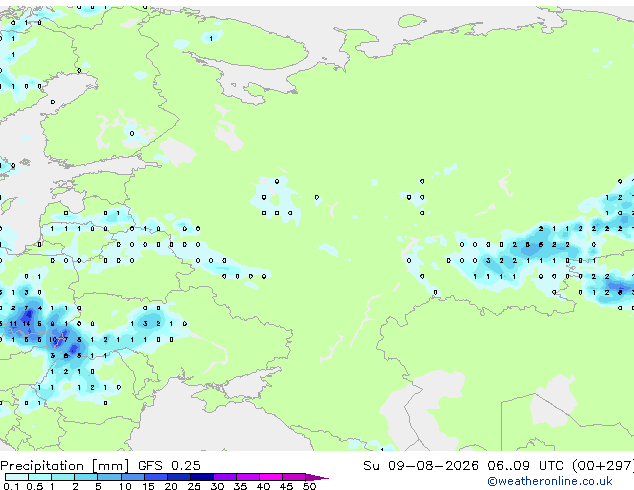634x490 pixels.
Task: Click the legend label "40"
Action: pos(263,486)
